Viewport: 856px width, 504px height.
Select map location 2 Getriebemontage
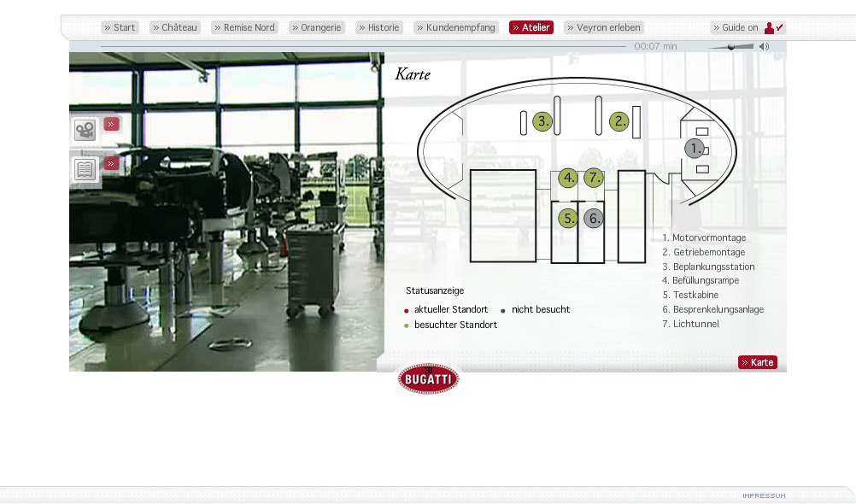point(619,121)
